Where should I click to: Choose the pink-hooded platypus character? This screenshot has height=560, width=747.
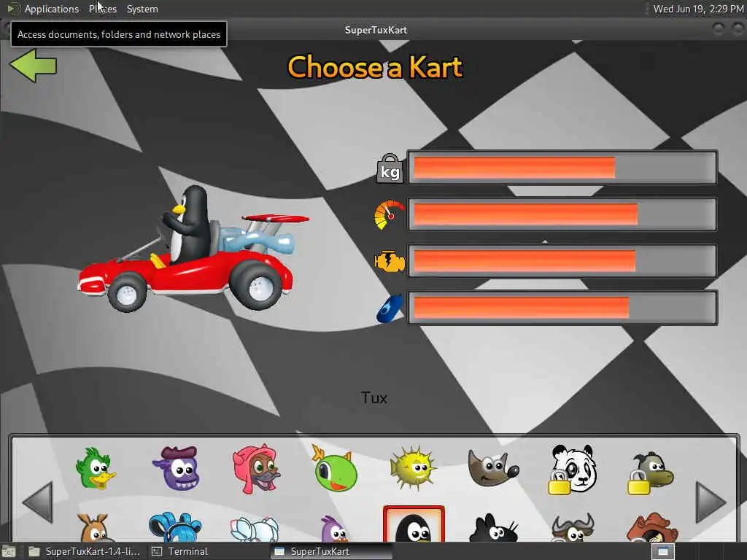256,469
